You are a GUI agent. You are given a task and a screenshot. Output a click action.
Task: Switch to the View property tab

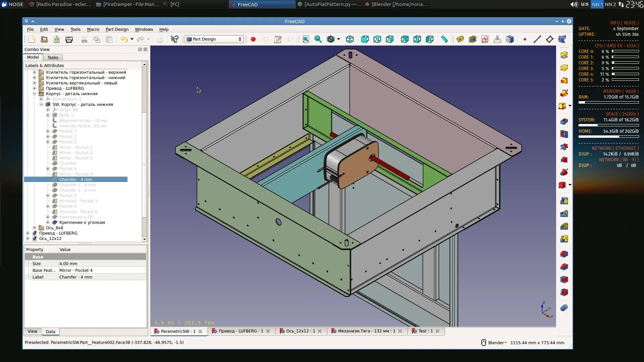click(x=33, y=331)
